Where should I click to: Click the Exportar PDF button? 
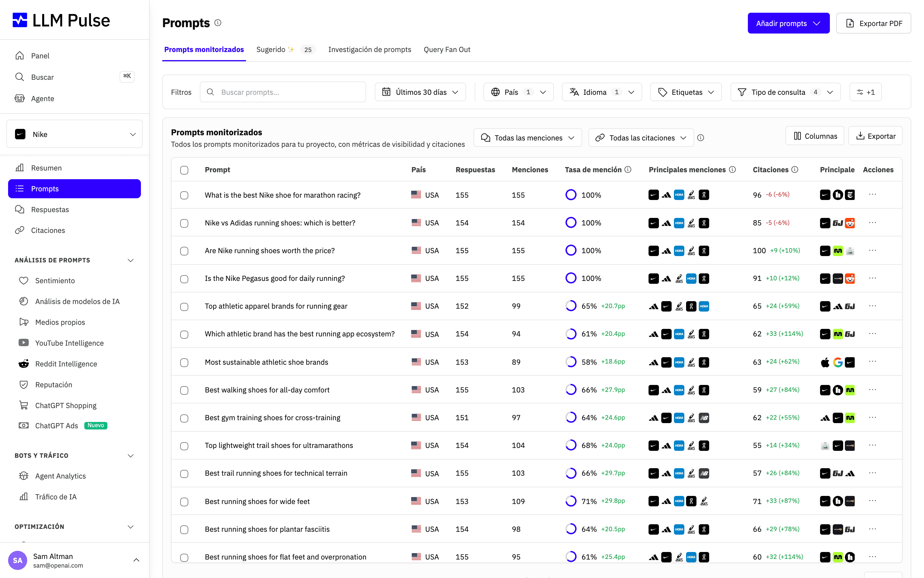873,23
